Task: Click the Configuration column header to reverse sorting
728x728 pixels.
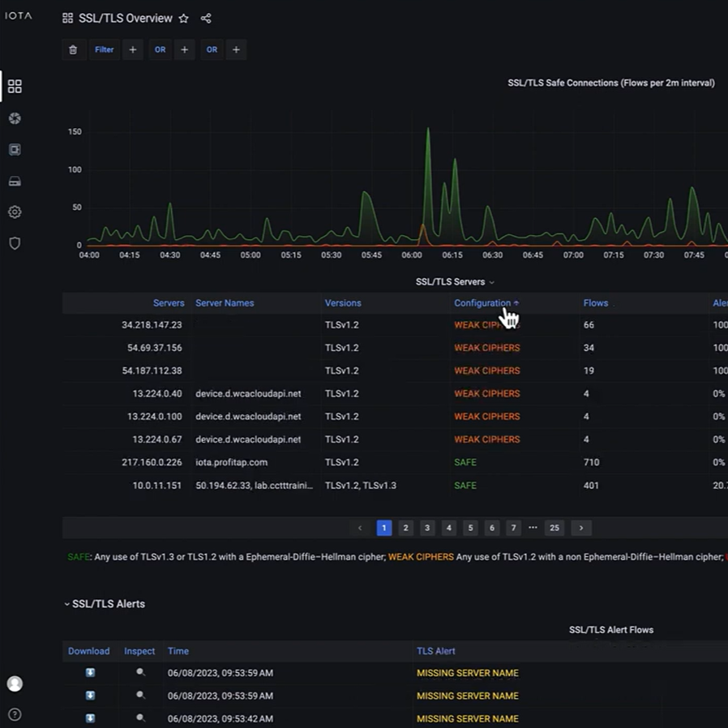Action: [482, 302]
